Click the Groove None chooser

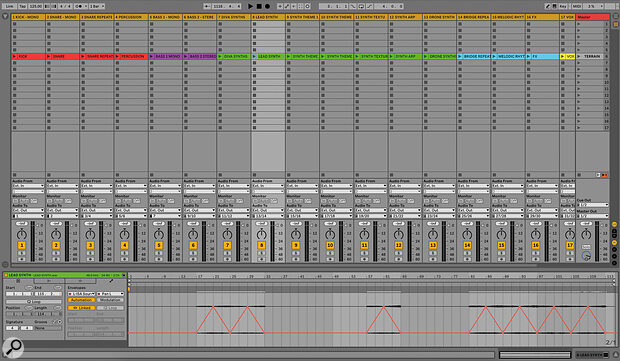point(48,328)
